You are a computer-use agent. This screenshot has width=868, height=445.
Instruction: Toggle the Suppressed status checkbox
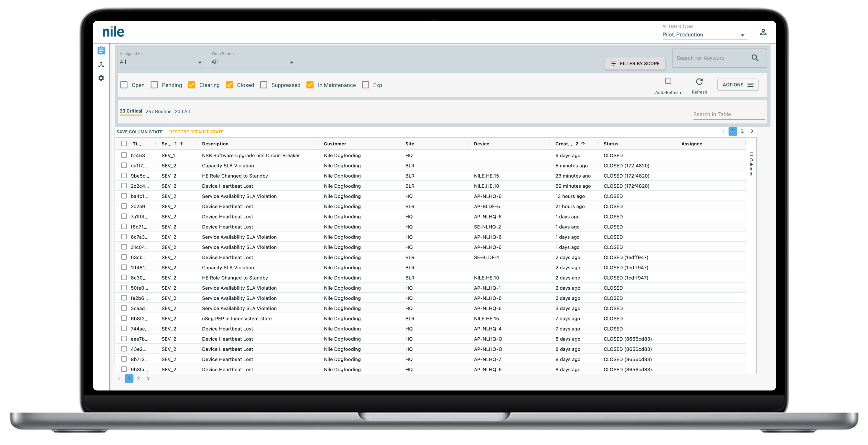264,85
